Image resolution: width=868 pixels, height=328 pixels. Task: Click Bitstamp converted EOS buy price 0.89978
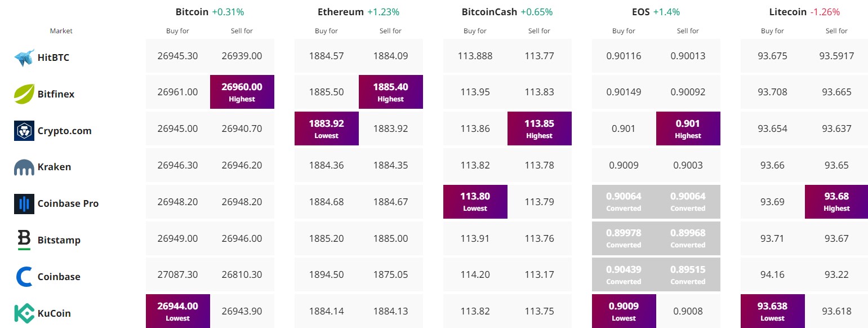[624, 238]
